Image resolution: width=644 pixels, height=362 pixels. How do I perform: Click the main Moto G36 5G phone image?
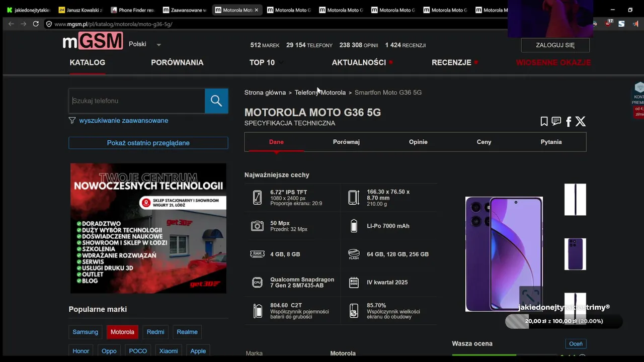(504, 254)
